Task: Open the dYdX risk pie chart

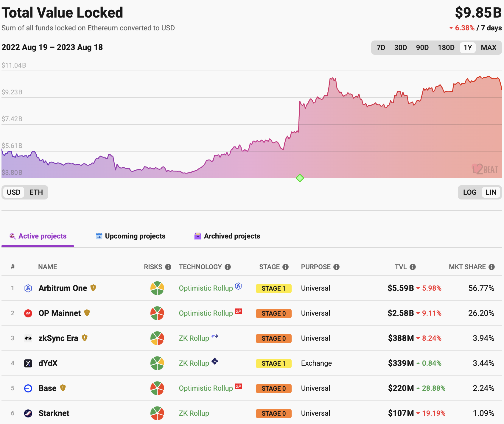Action: (x=157, y=363)
